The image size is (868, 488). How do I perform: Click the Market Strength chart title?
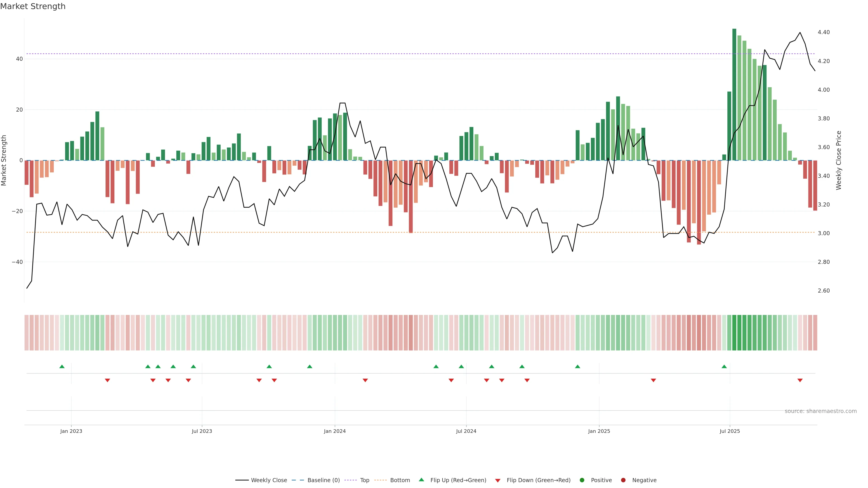pos(33,6)
